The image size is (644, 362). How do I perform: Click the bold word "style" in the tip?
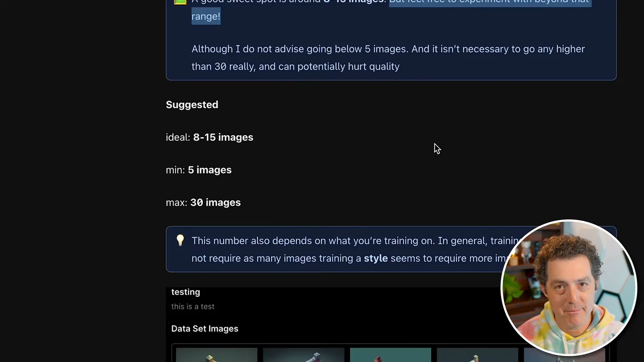(x=376, y=258)
